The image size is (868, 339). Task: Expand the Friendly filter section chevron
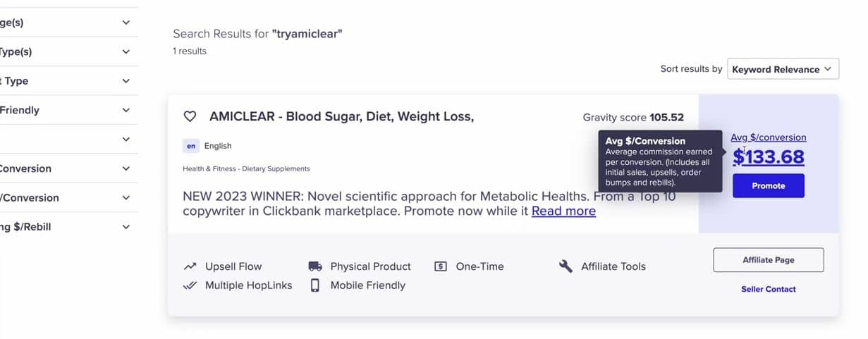126,110
